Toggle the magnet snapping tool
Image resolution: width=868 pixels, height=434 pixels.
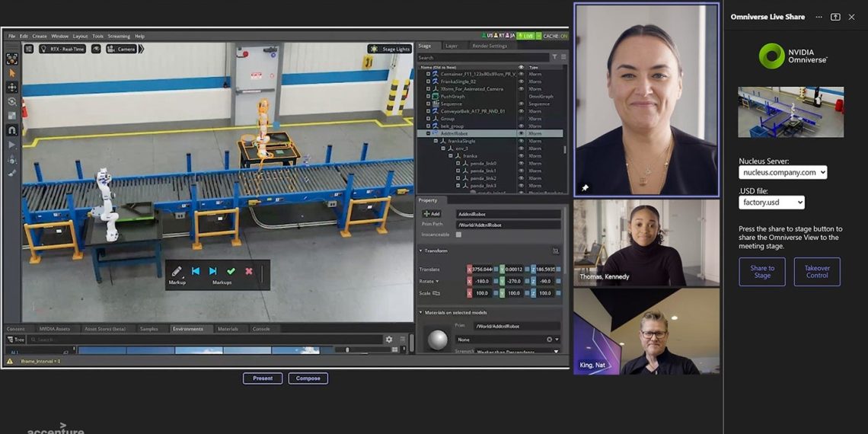point(12,130)
